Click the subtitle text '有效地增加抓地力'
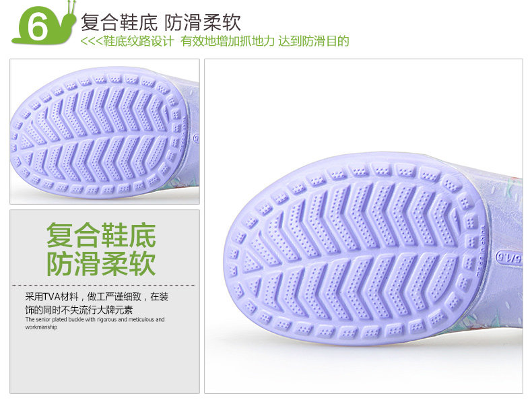The width and height of the screenshot is (532, 402). tap(228, 41)
